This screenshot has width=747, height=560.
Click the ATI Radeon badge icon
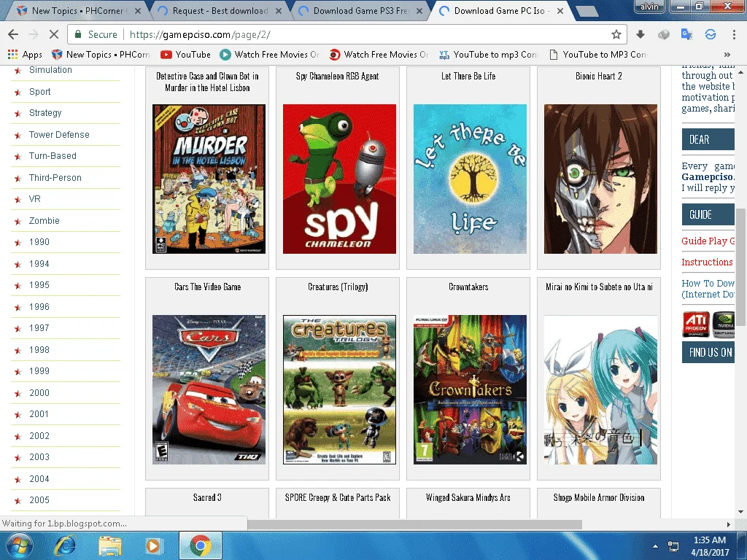tap(696, 324)
